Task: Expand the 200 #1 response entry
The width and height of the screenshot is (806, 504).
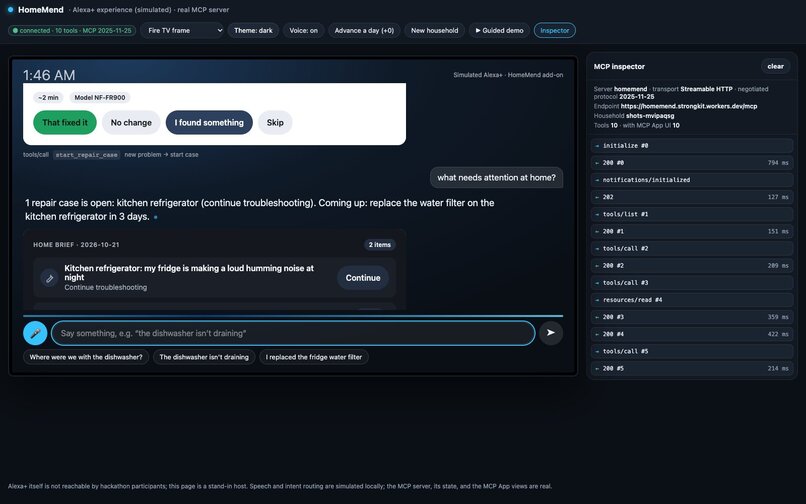Action: point(692,231)
